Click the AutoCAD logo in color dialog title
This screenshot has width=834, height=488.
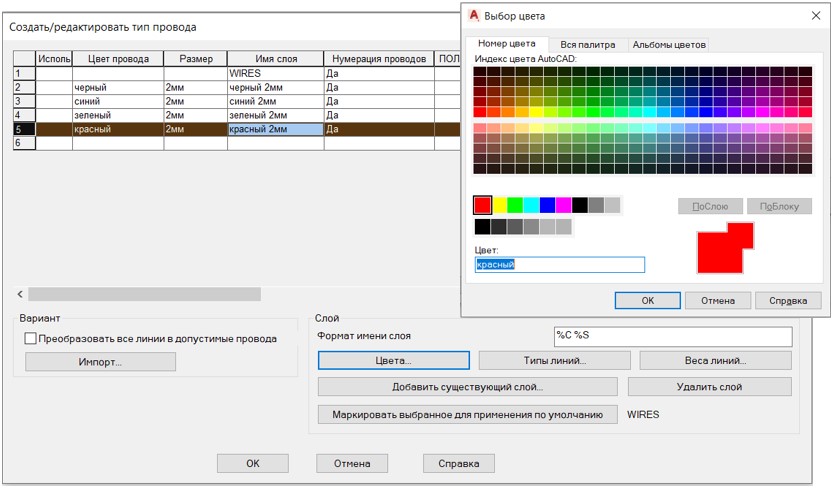click(x=474, y=16)
